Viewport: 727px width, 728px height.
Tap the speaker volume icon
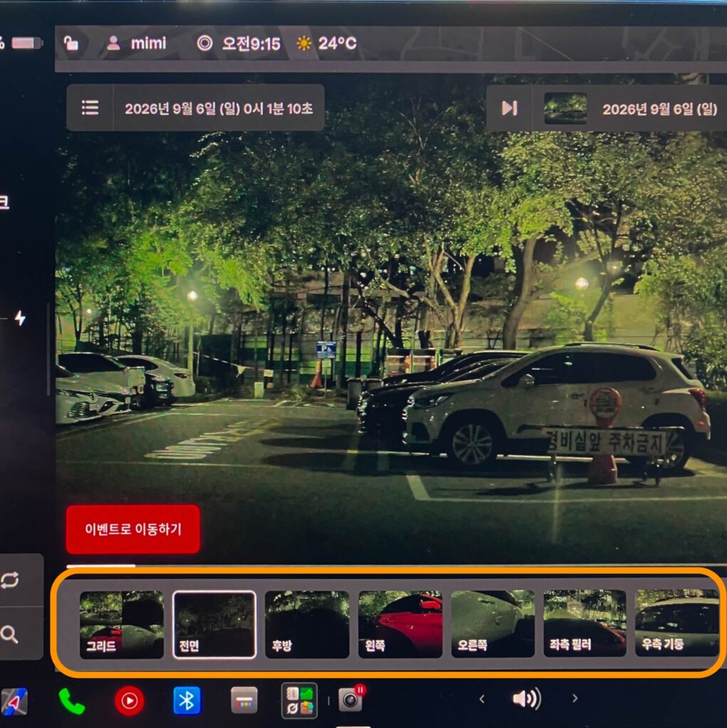[x=527, y=699]
